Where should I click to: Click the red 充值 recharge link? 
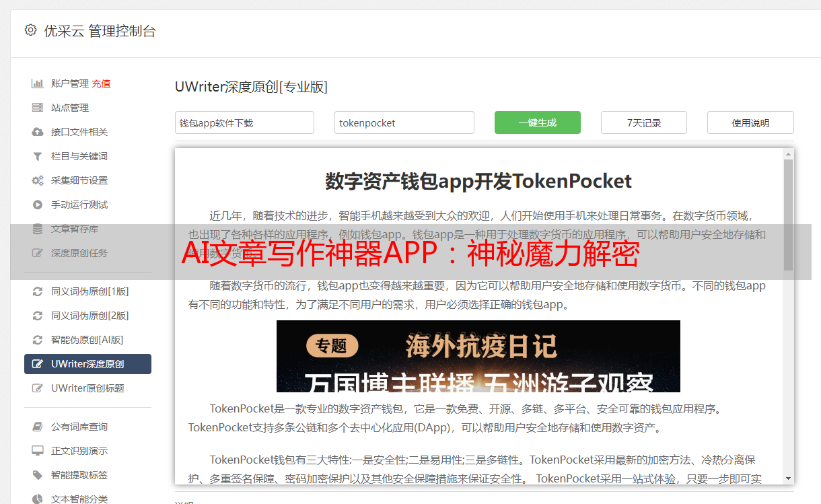(101, 83)
